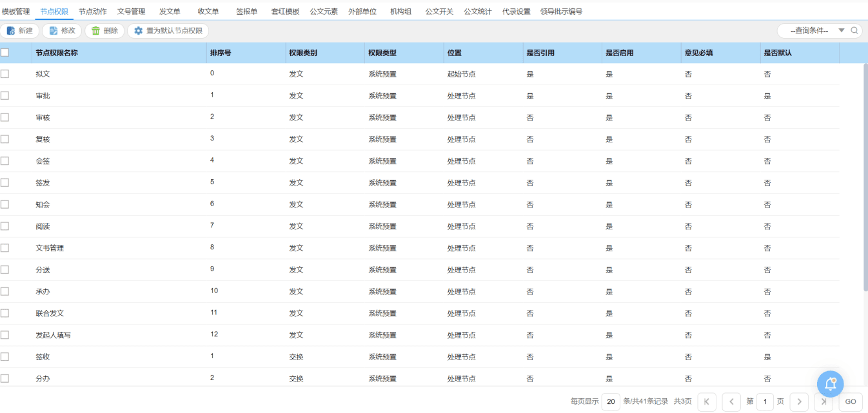Check the 审核 row checkbox
Screen dimensions: 868x413
click(5, 117)
